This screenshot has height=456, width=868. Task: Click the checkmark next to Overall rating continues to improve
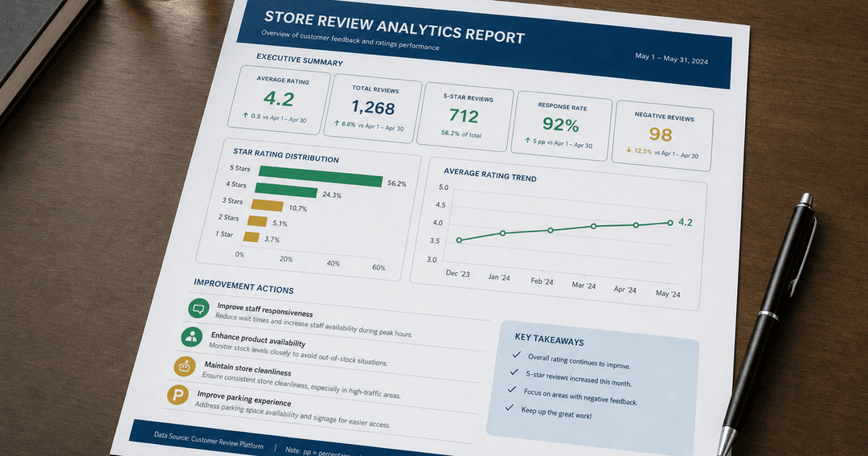coord(517,355)
